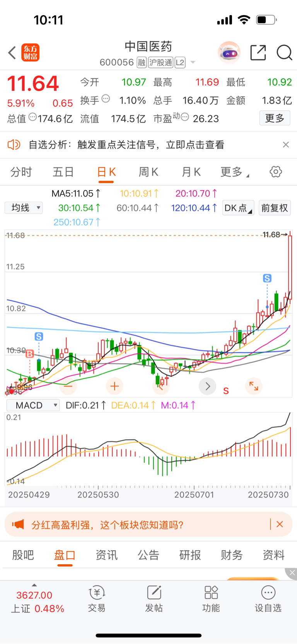Open chart settings gear icon
The image size is (297, 644).
[276, 172]
